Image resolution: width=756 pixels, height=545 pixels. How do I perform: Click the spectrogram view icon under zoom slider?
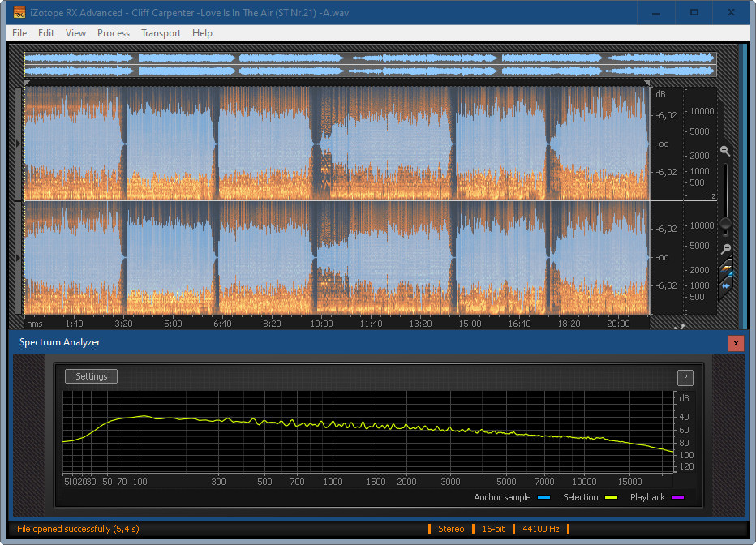[x=726, y=268]
